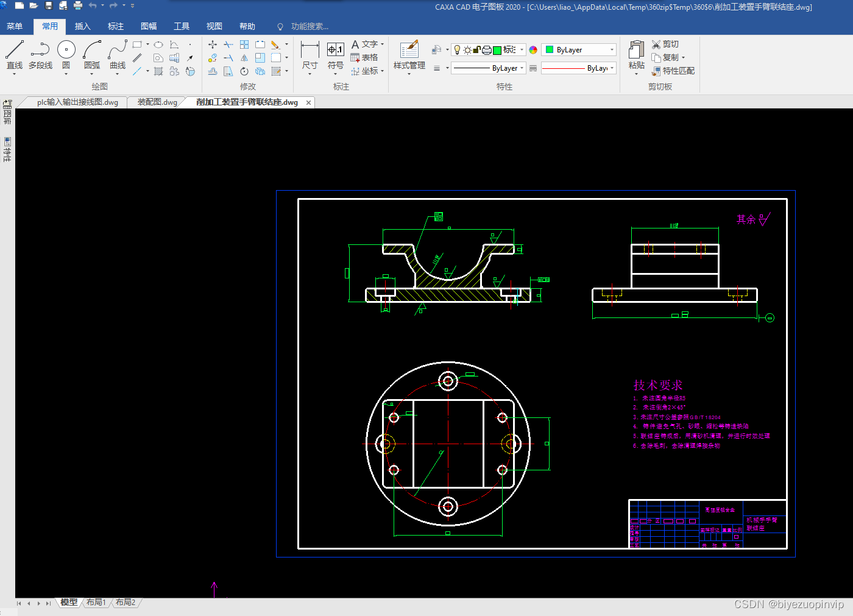Pick the rectangle drawing tool
Image resolution: width=853 pixels, height=616 pixels.
click(x=137, y=44)
